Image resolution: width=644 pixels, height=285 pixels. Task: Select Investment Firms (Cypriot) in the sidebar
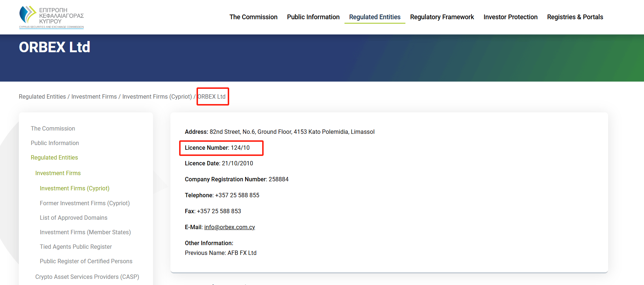point(75,188)
